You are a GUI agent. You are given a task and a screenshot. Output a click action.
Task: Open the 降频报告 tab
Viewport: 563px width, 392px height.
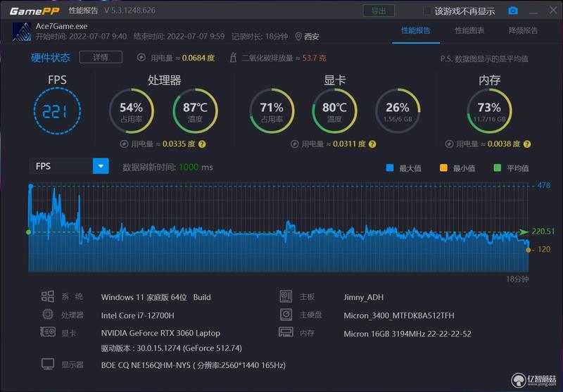click(523, 30)
